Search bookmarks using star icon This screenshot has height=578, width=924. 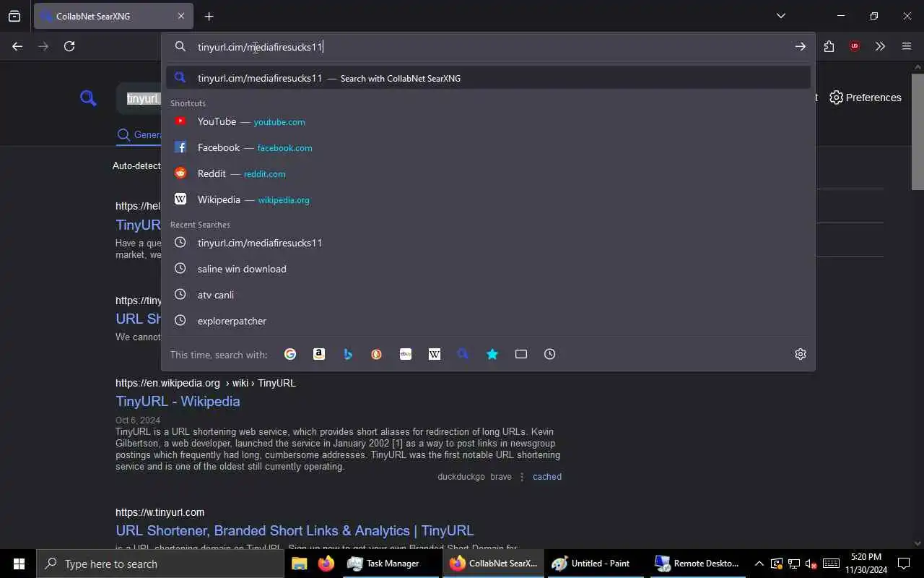492,354
